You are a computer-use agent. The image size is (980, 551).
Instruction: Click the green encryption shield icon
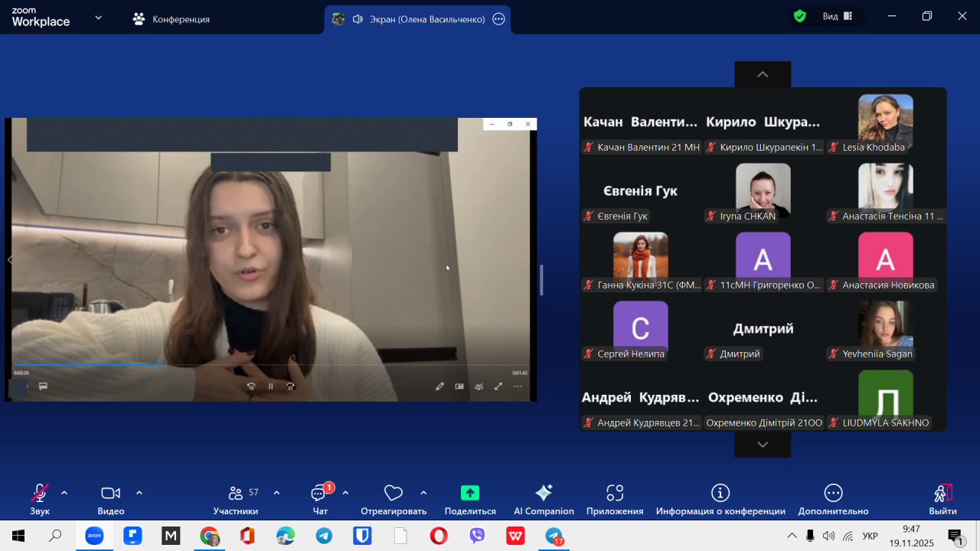[800, 16]
